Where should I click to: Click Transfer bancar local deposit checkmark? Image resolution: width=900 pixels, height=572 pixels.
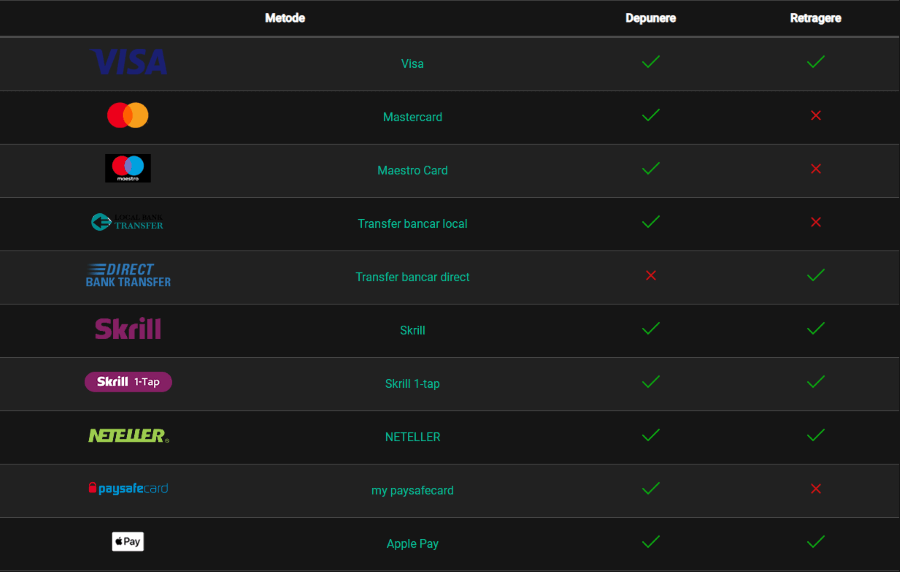point(651,222)
